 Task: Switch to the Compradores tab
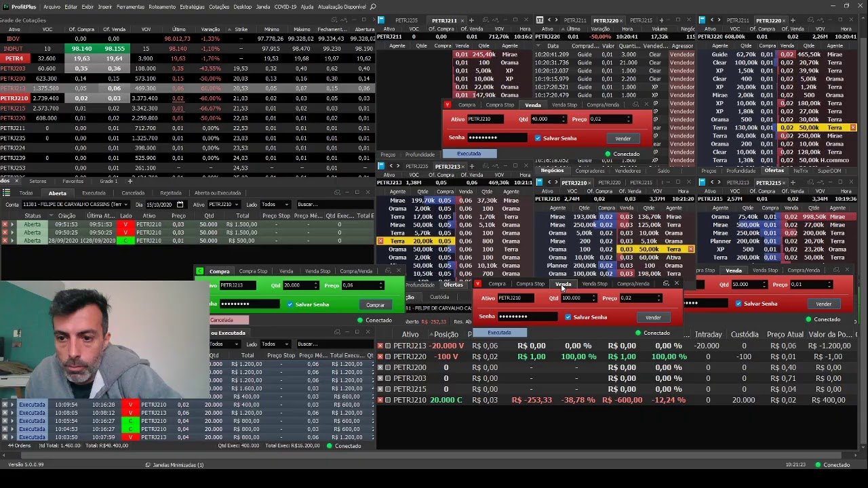point(590,171)
